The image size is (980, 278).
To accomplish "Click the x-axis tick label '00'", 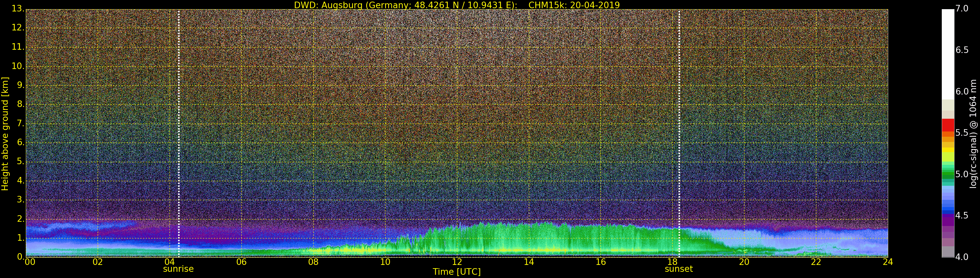I will pos(30,262).
